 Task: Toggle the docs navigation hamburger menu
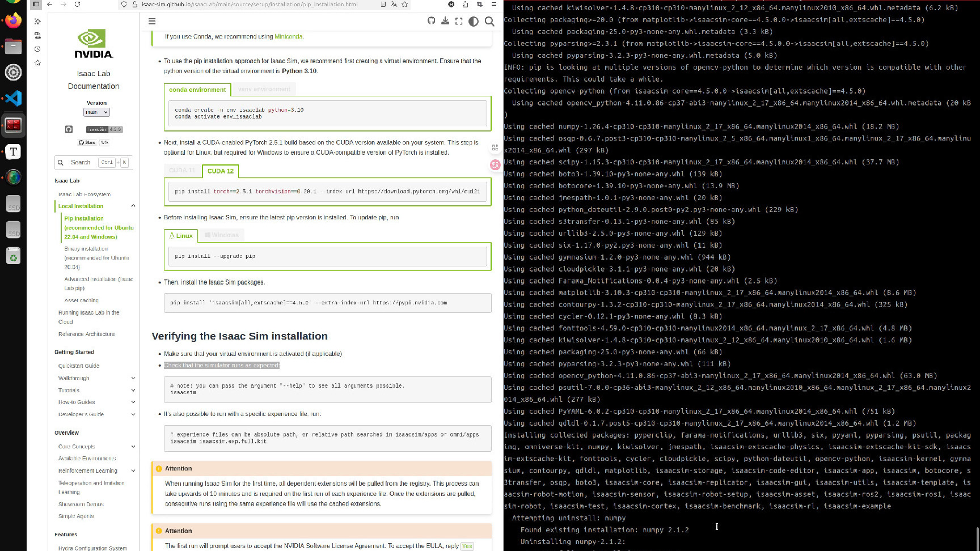[152, 22]
